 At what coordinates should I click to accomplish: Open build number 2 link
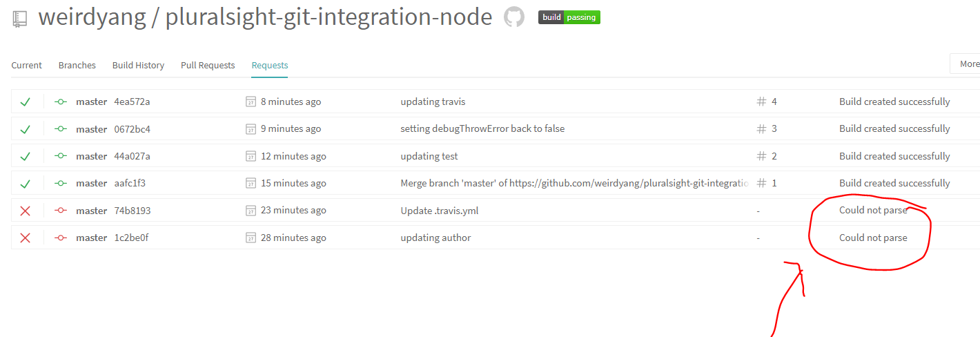click(x=774, y=156)
